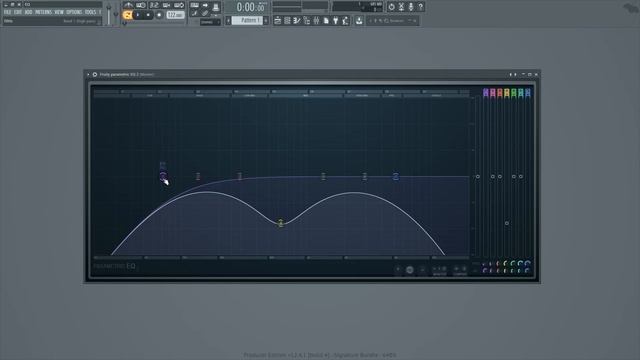The image size is (640, 360).
Task: Click the stop button in transport
Action: pyautogui.click(x=148, y=15)
